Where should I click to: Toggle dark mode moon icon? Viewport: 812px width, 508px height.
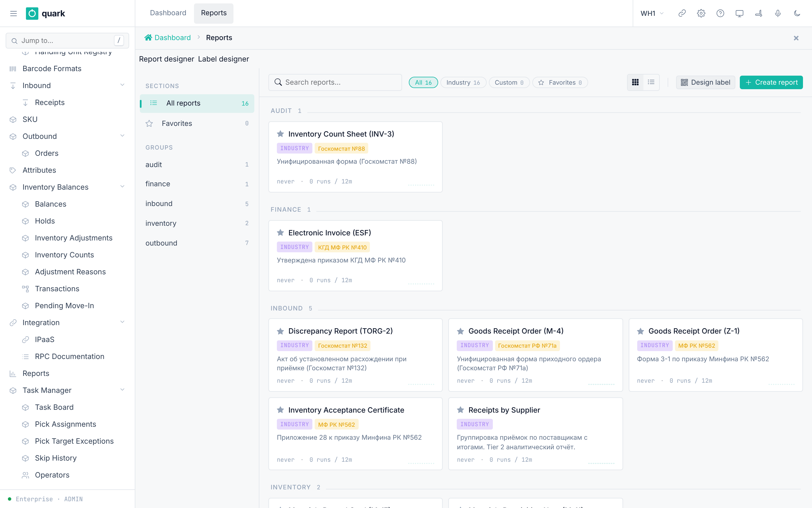(x=797, y=14)
